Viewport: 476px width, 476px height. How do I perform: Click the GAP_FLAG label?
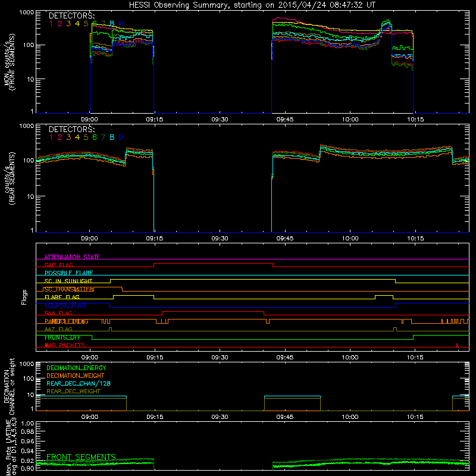pos(58,265)
